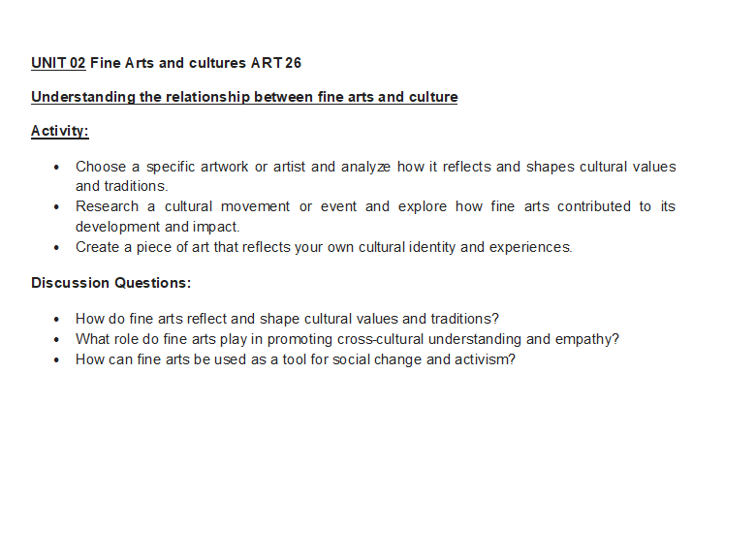Image resolution: width=756 pixels, height=560 pixels.
Task: Click the "and traditions." continuation line
Action: click(122, 186)
